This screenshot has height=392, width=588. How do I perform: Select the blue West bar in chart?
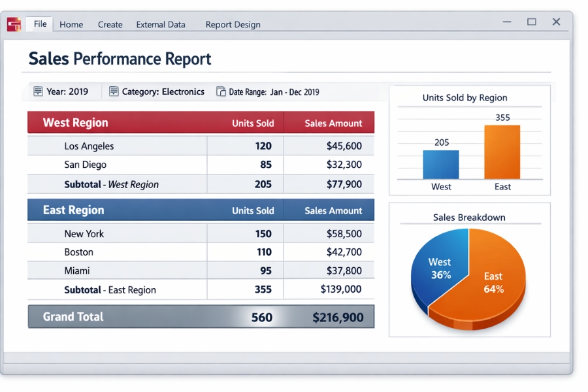coord(441,165)
